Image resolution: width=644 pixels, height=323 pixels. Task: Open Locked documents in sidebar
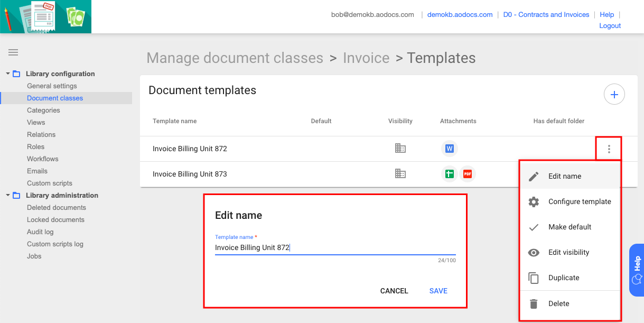[x=55, y=219]
